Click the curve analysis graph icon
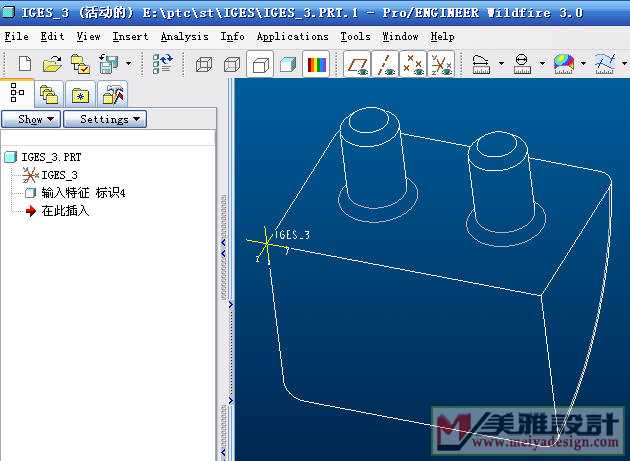Viewport: 630px width, 461px height. (605, 64)
